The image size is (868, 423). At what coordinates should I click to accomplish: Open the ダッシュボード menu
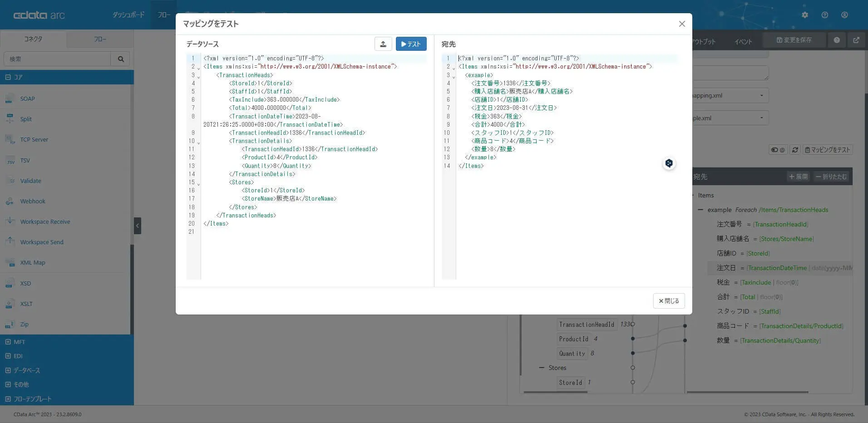pos(128,15)
